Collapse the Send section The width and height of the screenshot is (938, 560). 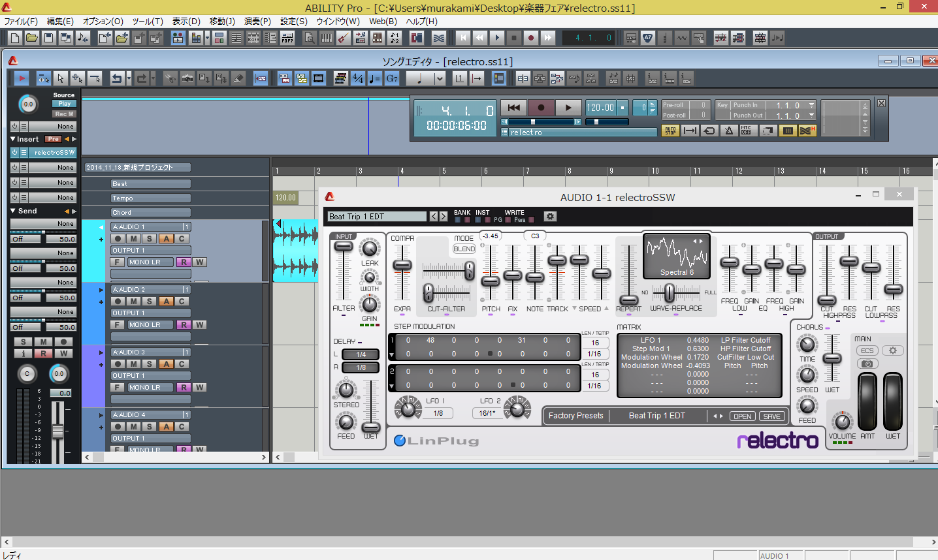[x=13, y=211]
